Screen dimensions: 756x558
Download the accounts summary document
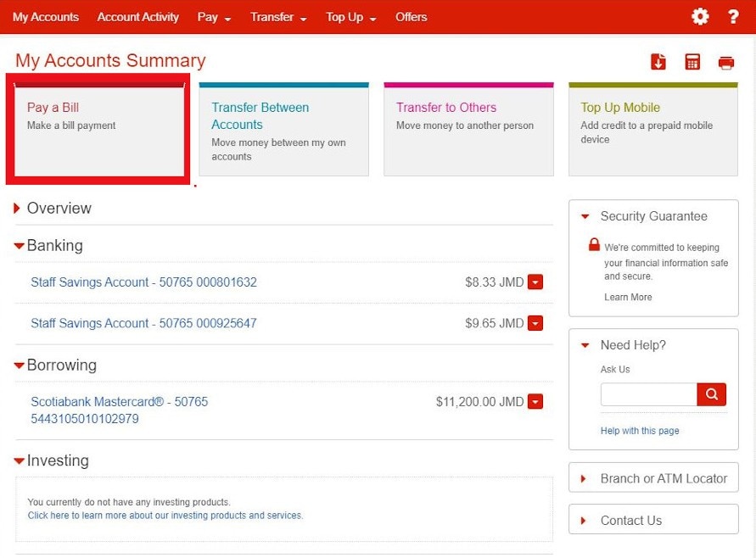(658, 61)
